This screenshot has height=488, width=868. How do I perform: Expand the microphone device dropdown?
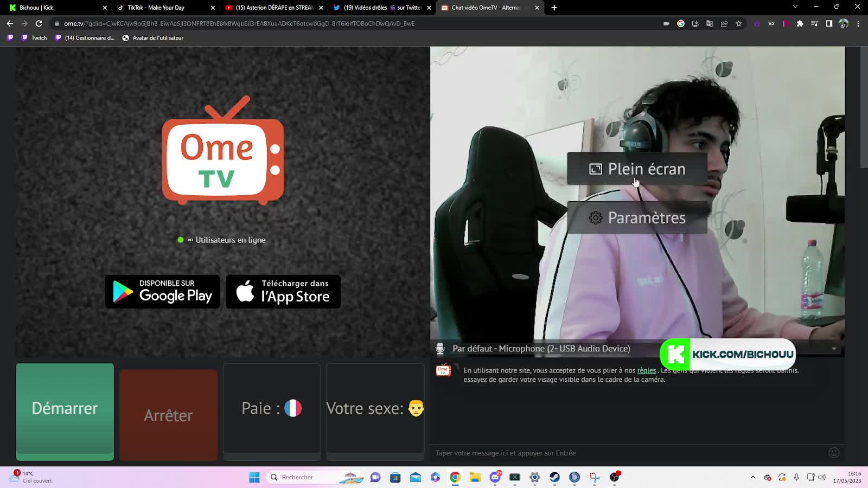coord(834,349)
